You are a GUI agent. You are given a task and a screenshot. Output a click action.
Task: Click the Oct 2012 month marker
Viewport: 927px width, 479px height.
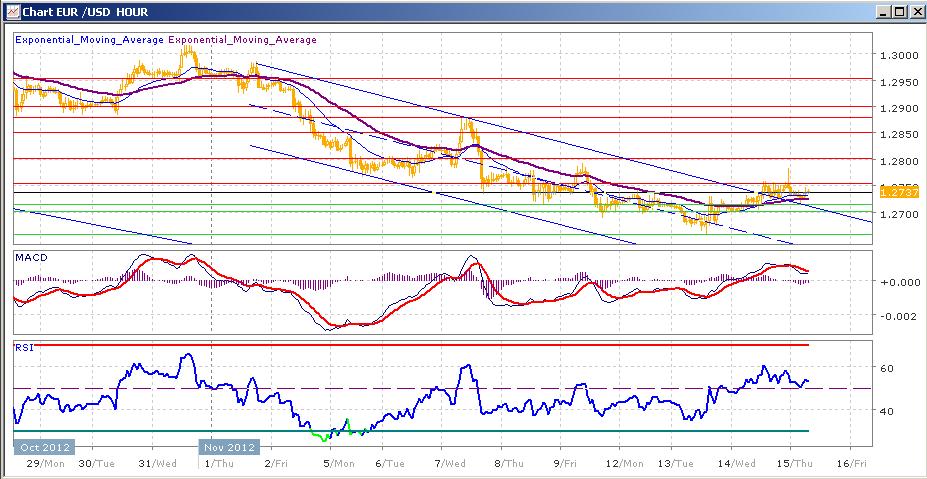(x=43, y=447)
